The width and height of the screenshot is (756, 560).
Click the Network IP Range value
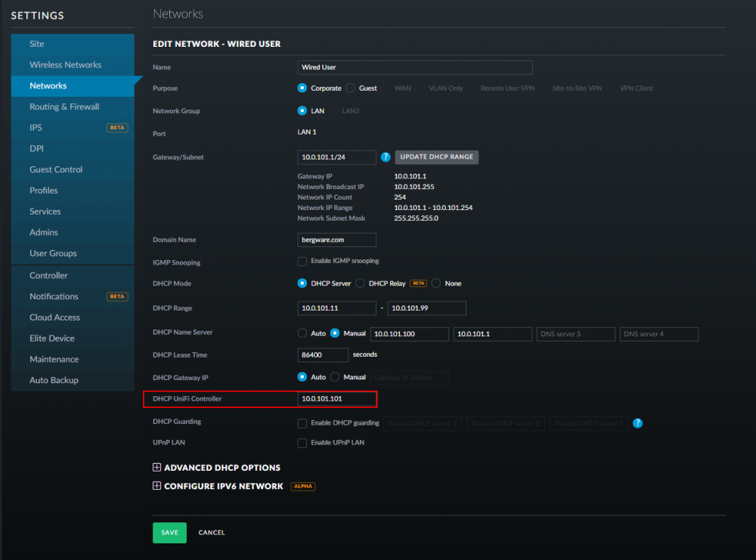click(433, 208)
